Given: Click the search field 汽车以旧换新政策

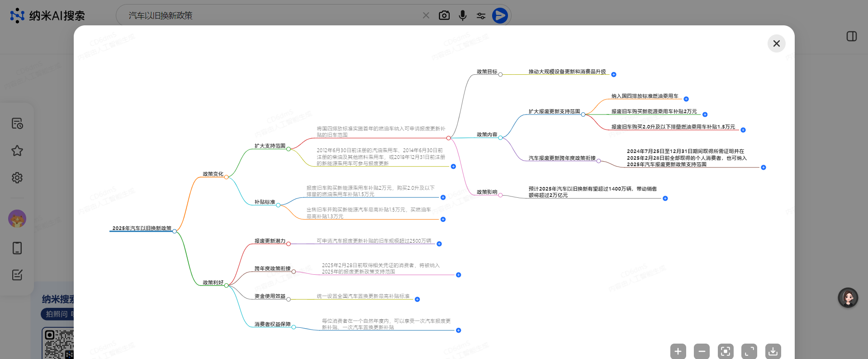Looking at the screenshot, I should point(271,15).
